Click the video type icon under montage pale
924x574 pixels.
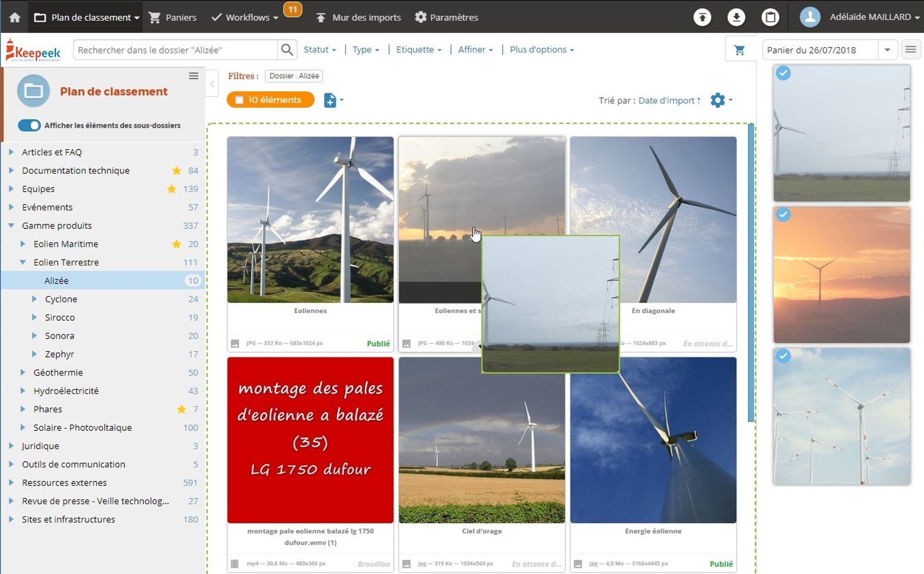(235, 564)
